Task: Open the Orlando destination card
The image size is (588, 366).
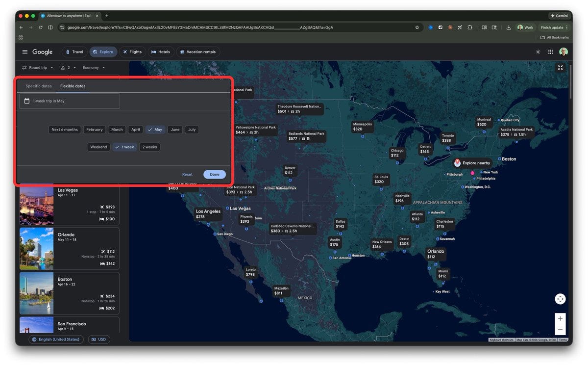Action: (69, 249)
